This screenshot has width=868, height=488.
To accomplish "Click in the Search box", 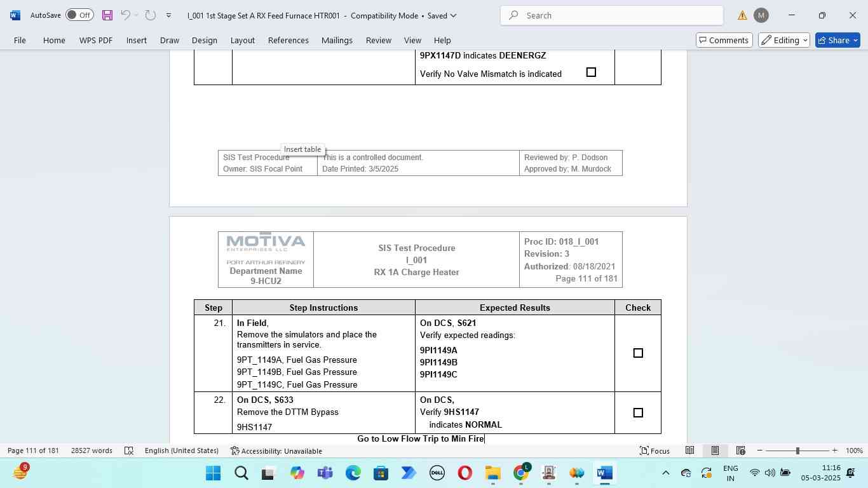I will (x=612, y=15).
